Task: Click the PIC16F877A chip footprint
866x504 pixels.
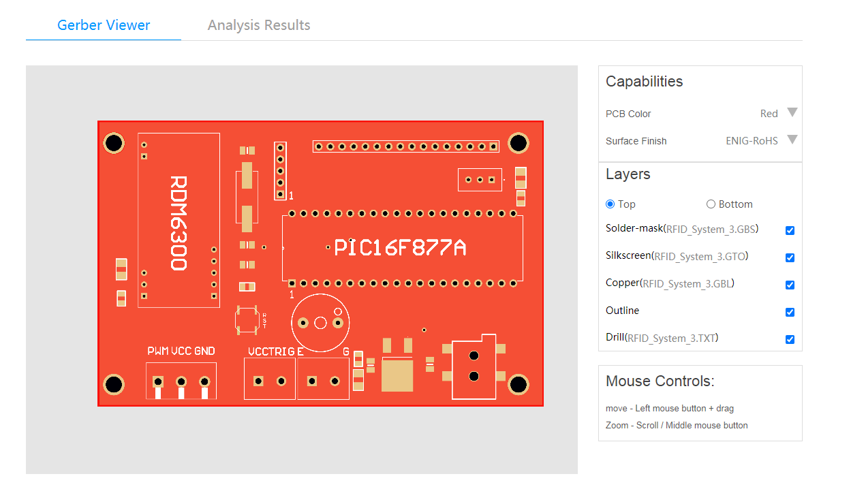Action: point(402,248)
